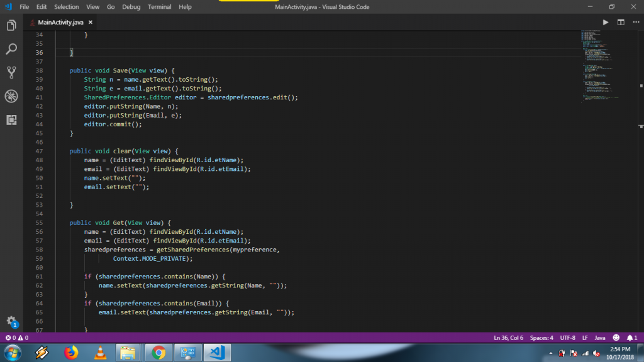Screen dimensions: 644x362
Task: Open the Source Control view
Action: pyautogui.click(x=11, y=72)
